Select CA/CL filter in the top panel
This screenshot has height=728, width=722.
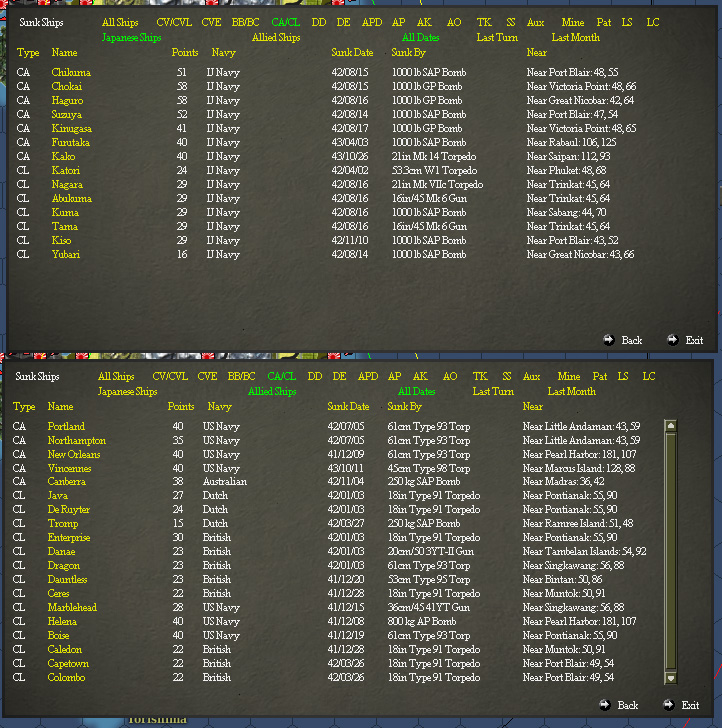pos(286,22)
